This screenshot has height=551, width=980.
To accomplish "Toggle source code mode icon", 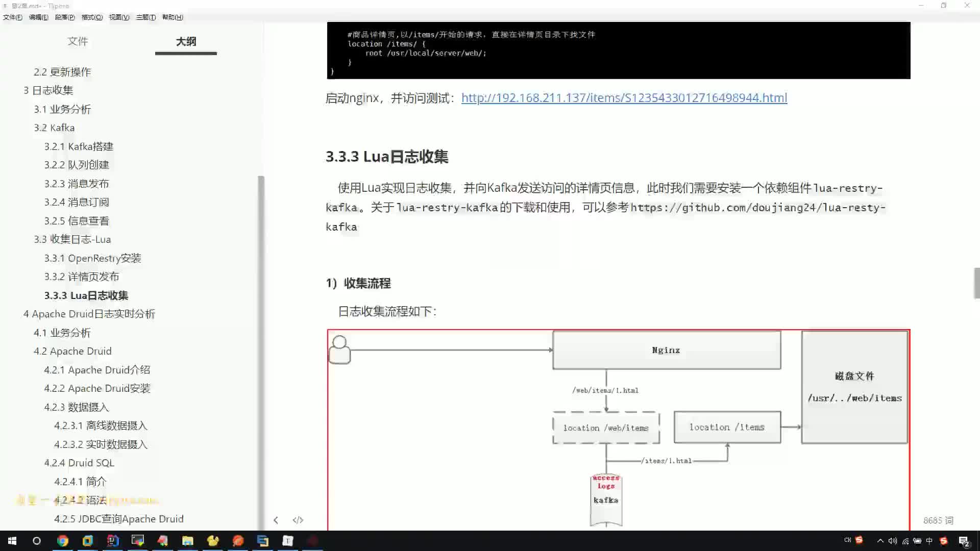I will pyautogui.click(x=298, y=520).
